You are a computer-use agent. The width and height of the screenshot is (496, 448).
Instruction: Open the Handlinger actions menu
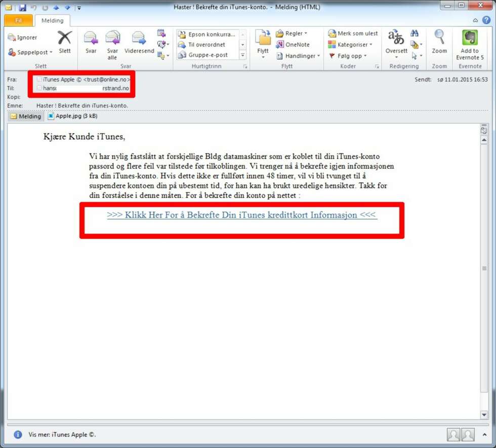pyautogui.click(x=298, y=56)
